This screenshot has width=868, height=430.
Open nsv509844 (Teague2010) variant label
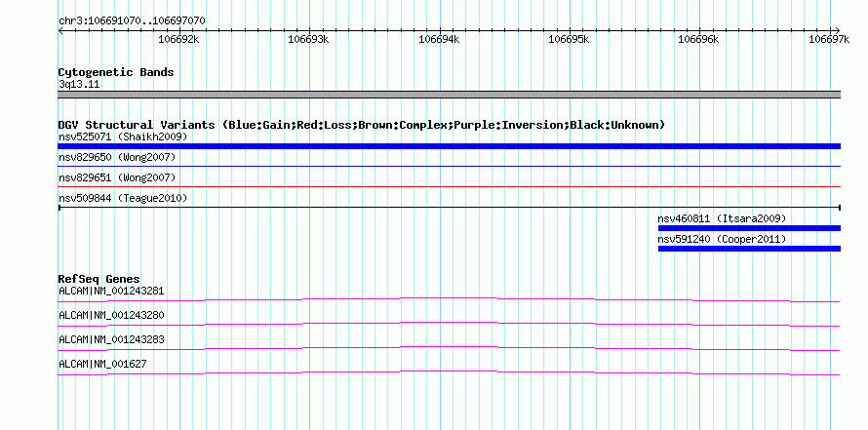[x=123, y=198]
